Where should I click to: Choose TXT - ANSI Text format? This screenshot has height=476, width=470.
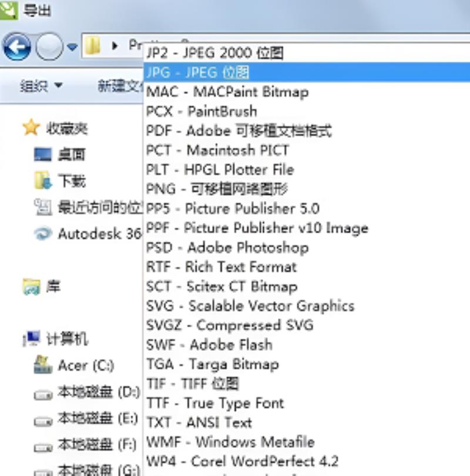click(307, 423)
